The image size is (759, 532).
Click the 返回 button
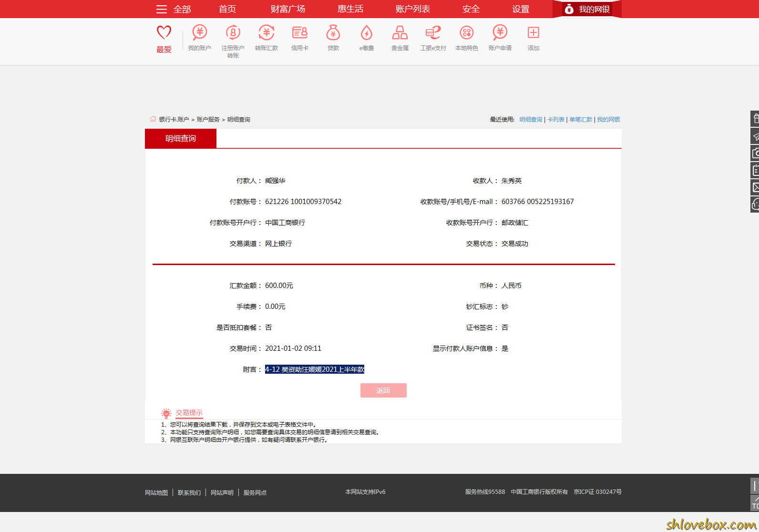383,390
